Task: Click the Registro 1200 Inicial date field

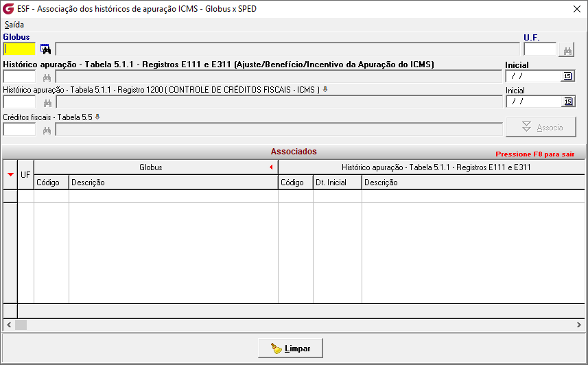Action: 533,102
